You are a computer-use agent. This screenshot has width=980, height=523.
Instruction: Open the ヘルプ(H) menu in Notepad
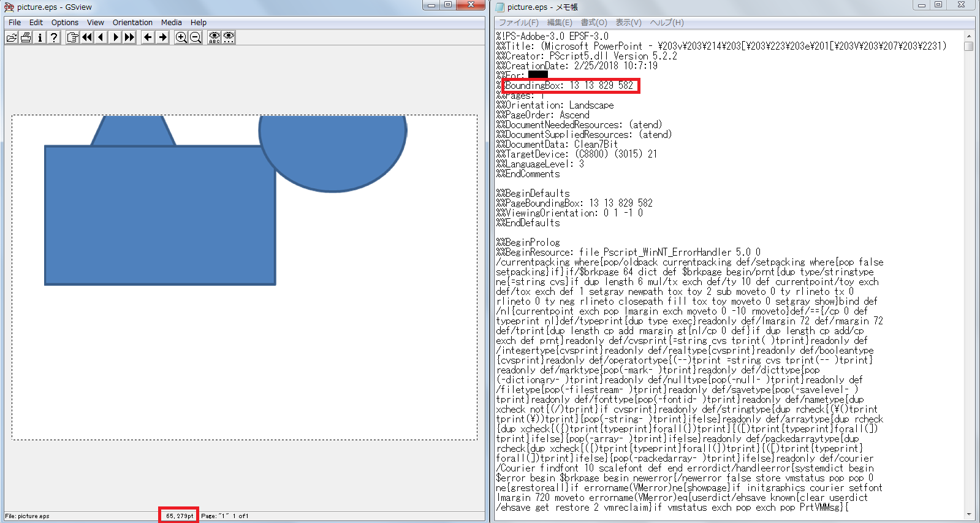[667, 22]
